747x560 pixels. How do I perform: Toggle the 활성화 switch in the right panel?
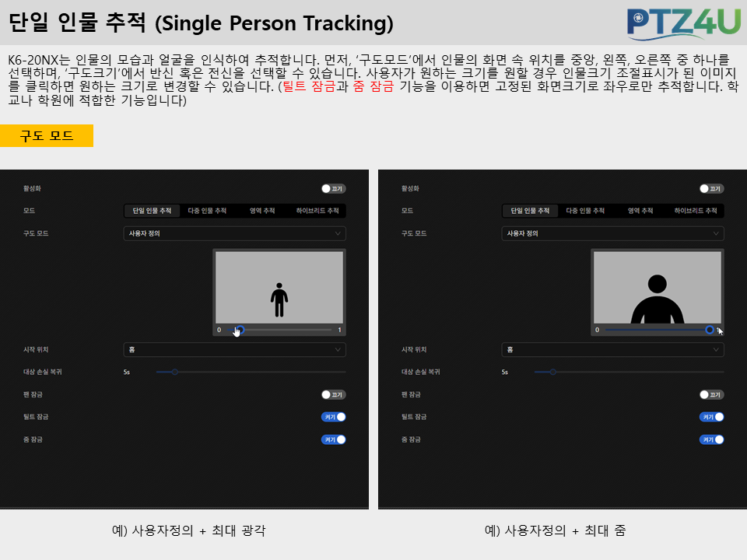(x=711, y=188)
